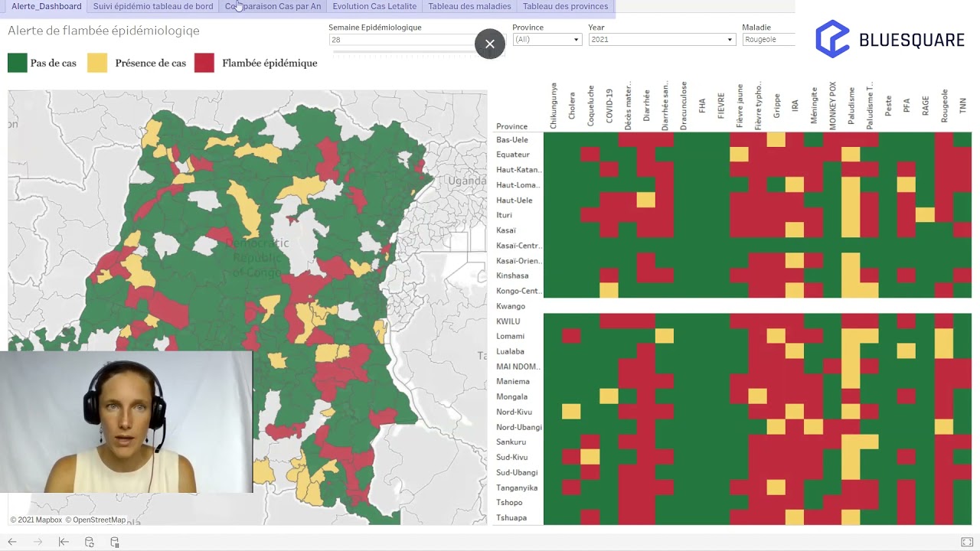Select the KWILU province row label
Viewport: 980px width, 551px height.
[508, 321]
